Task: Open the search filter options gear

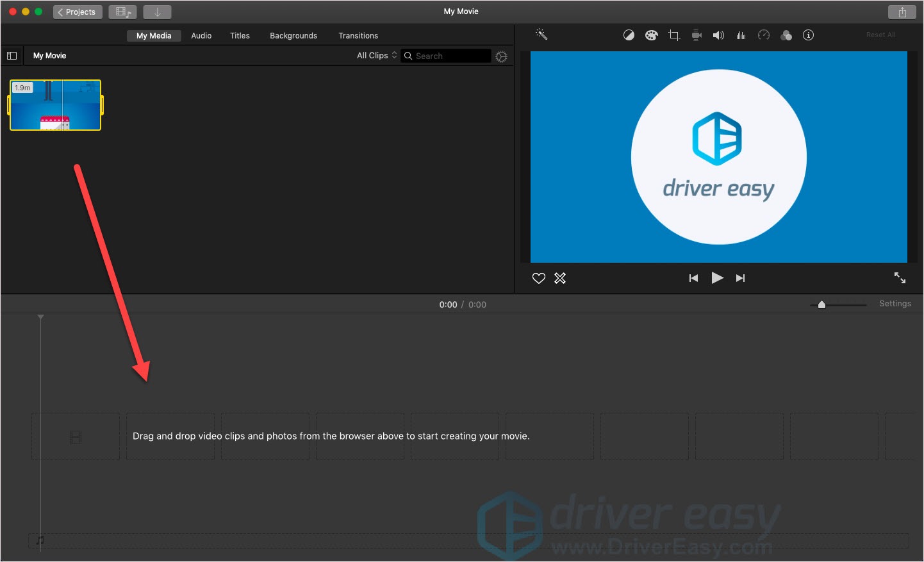Action: 501,56
